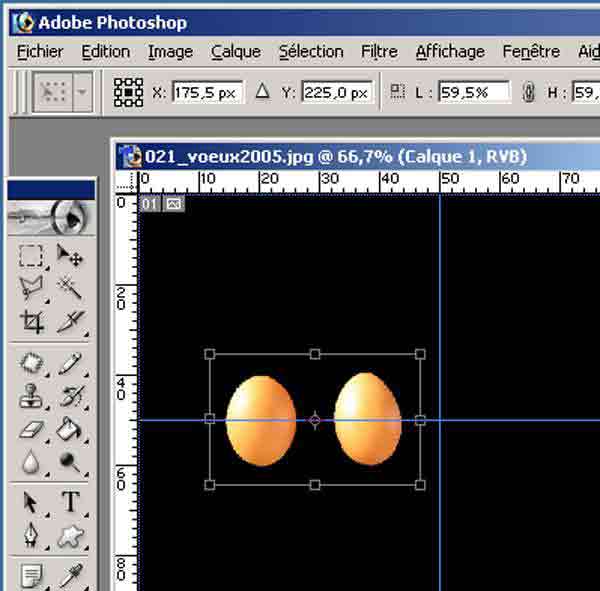Click the bottom-right transform handle

point(420,485)
